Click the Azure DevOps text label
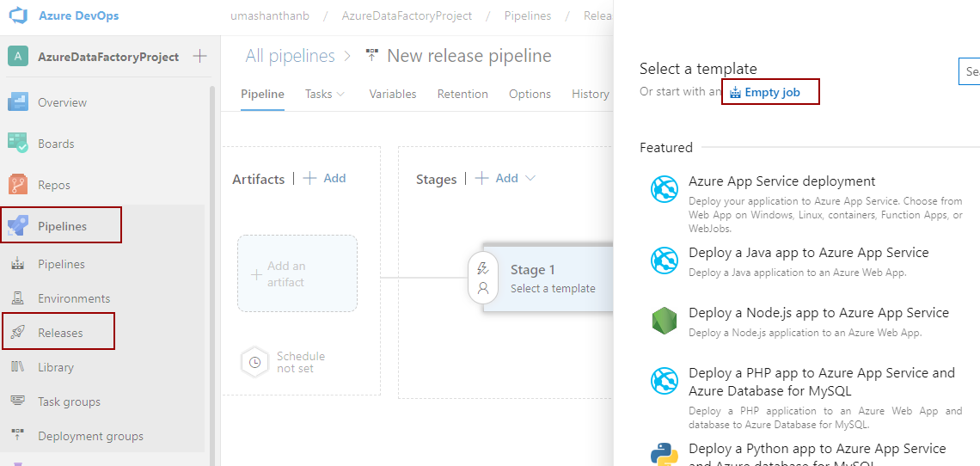Viewport: 980px width, 466px height. [x=79, y=15]
